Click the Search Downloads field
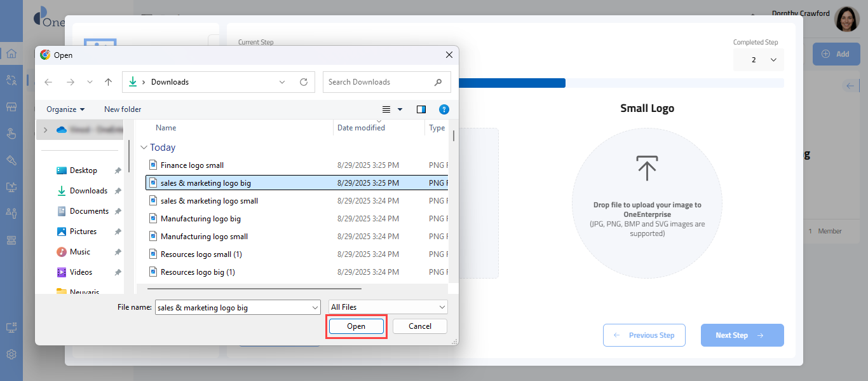 (379, 82)
